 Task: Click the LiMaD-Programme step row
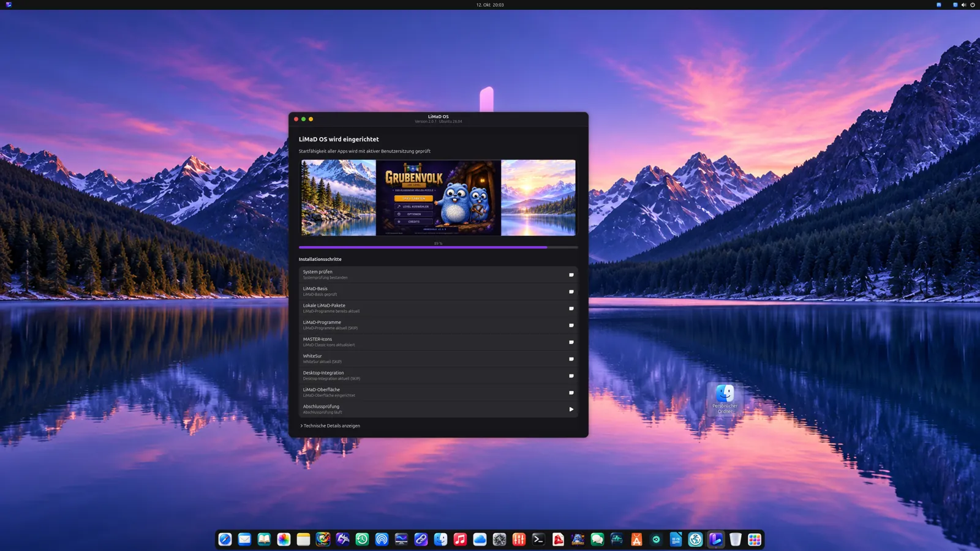tap(439, 325)
